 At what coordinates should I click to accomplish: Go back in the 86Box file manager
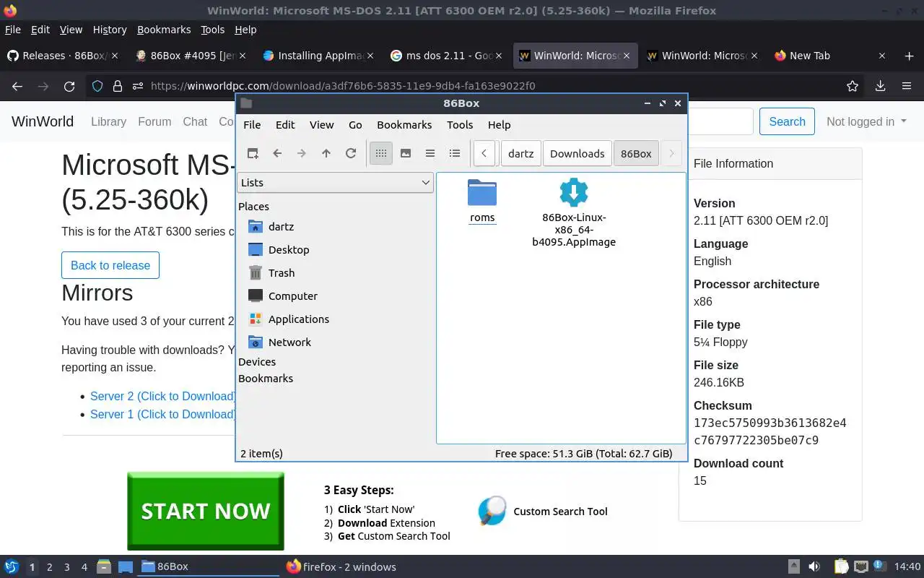[277, 153]
